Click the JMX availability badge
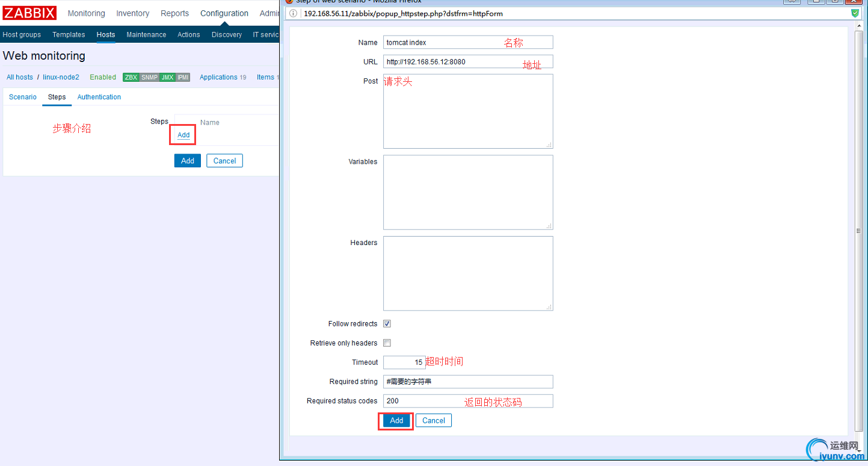Screen dimensions: 868x466 [168, 77]
